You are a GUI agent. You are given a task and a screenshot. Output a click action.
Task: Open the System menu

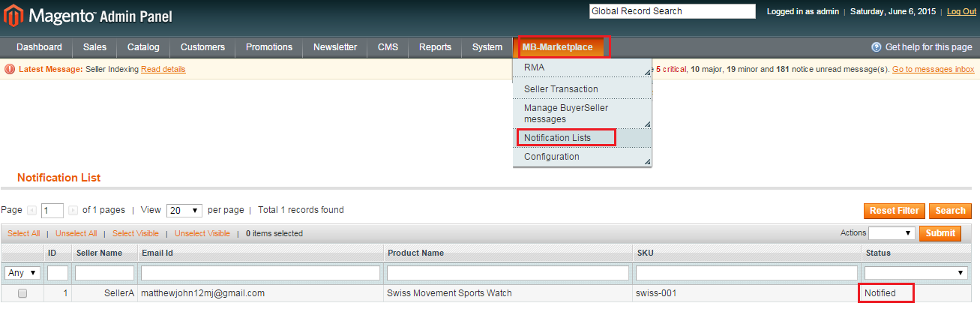487,47
